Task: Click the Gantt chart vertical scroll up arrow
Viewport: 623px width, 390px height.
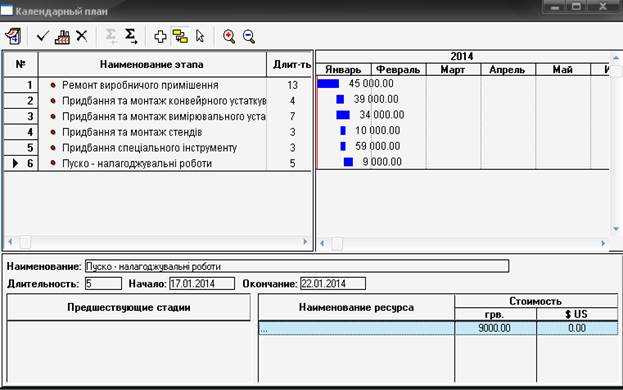Action: 616,58
